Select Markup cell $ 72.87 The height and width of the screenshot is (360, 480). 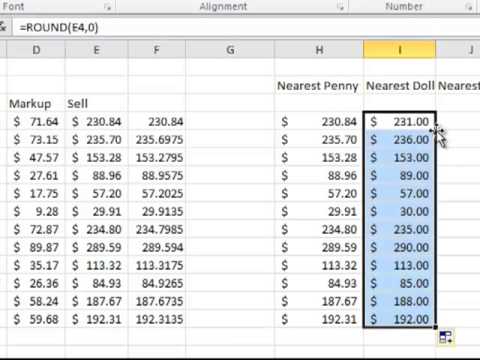click(x=36, y=230)
